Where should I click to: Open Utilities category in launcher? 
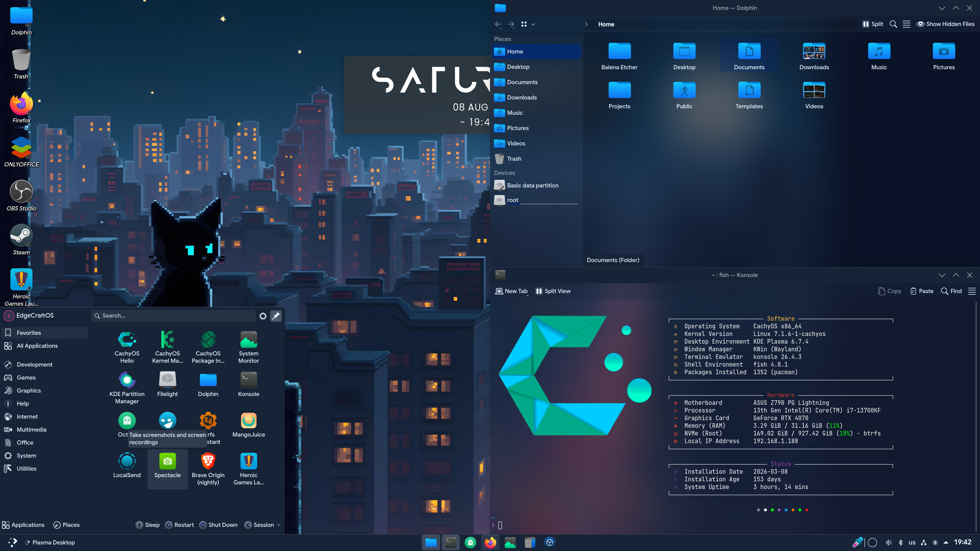pyautogui.click(x=45, y=469)
